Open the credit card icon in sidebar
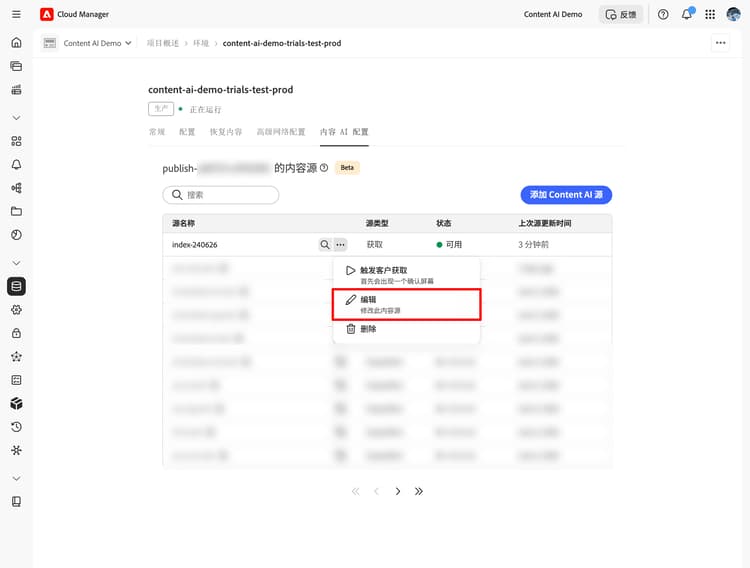This screenshot has height=568, width=750. tap(16, 66)
